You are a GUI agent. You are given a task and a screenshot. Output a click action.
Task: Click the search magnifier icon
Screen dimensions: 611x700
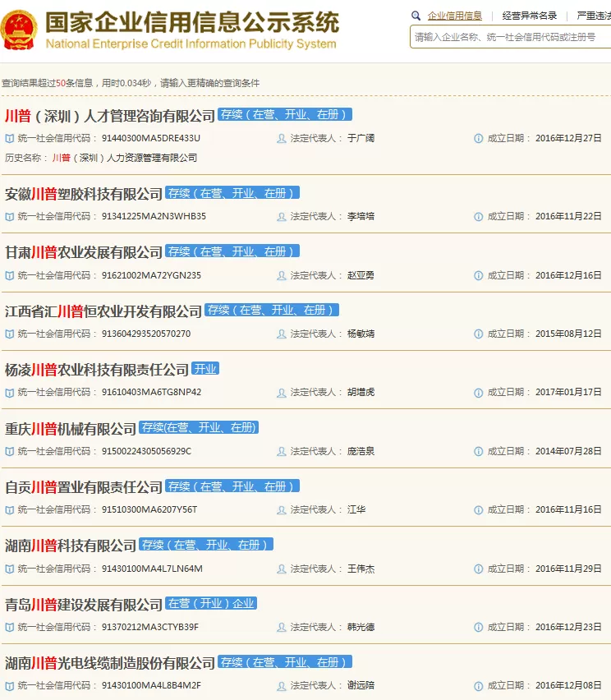(x=416, y=16)
